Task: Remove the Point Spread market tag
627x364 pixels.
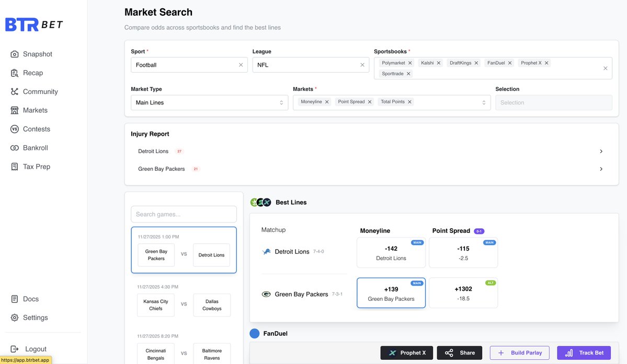Action: point(370,102)
